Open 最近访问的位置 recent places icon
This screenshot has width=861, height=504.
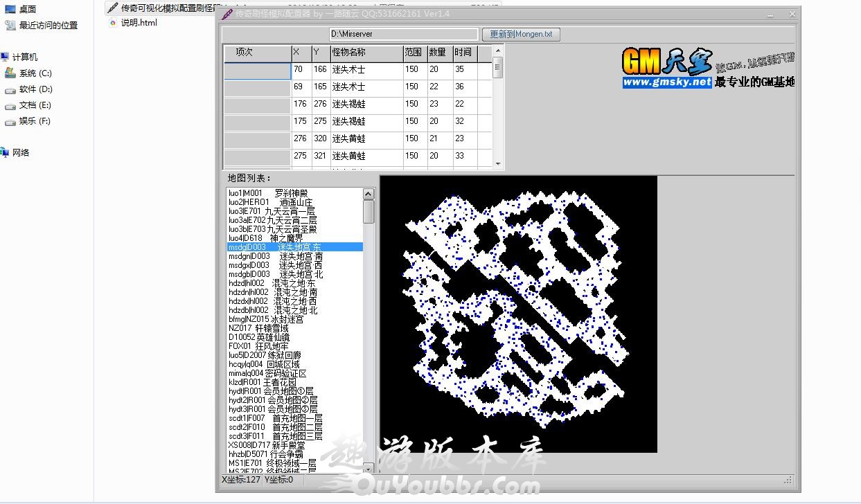pos(10,25)
